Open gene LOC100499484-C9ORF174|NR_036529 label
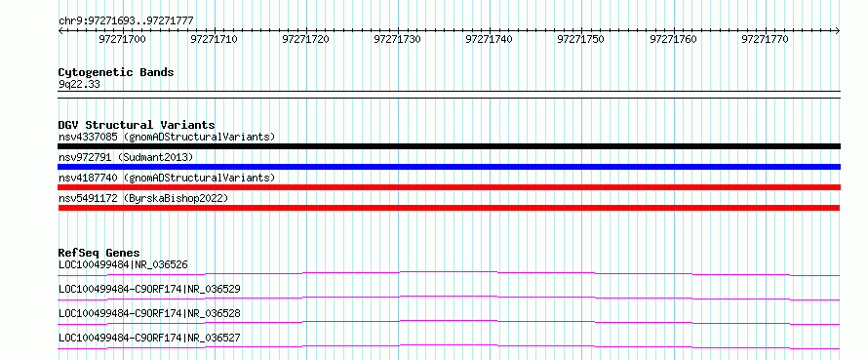868x360 pixels. point(149,289)
